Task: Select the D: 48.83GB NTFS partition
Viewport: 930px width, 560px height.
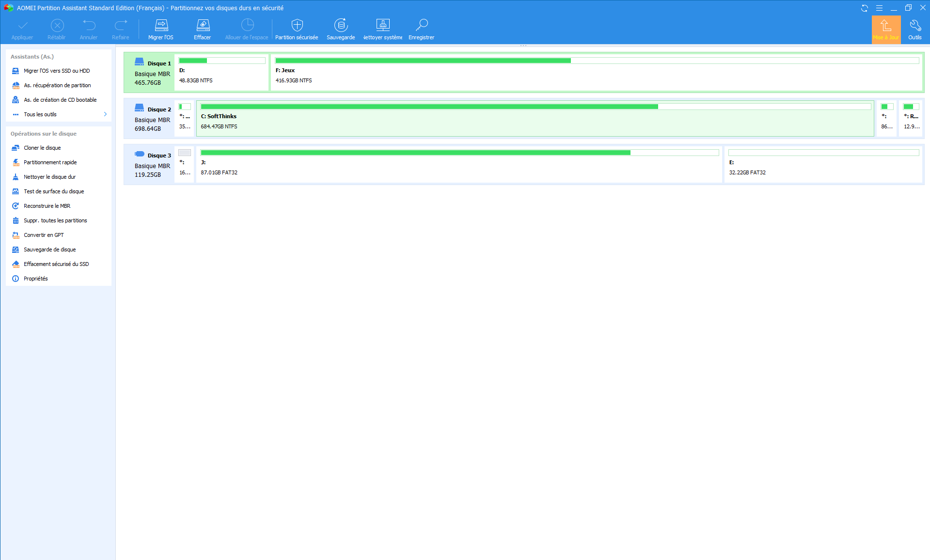Action: (x=221, y=73)
